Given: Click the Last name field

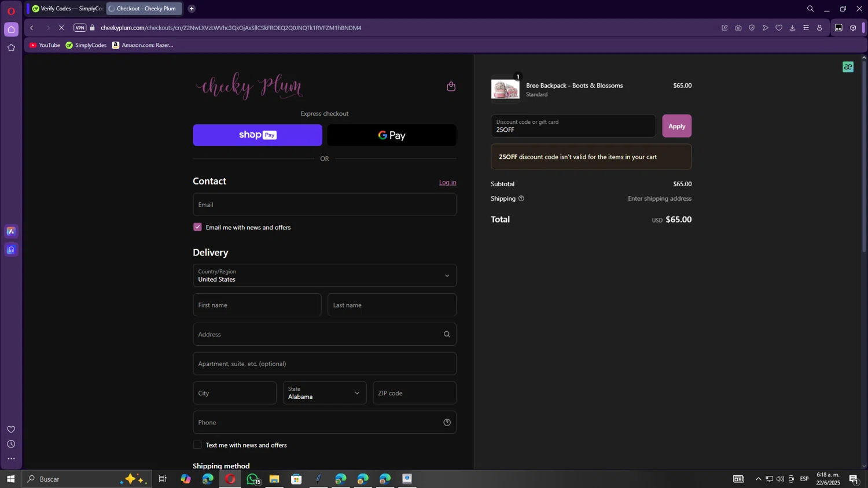Looking at the screenshot, I should [392, 305].
